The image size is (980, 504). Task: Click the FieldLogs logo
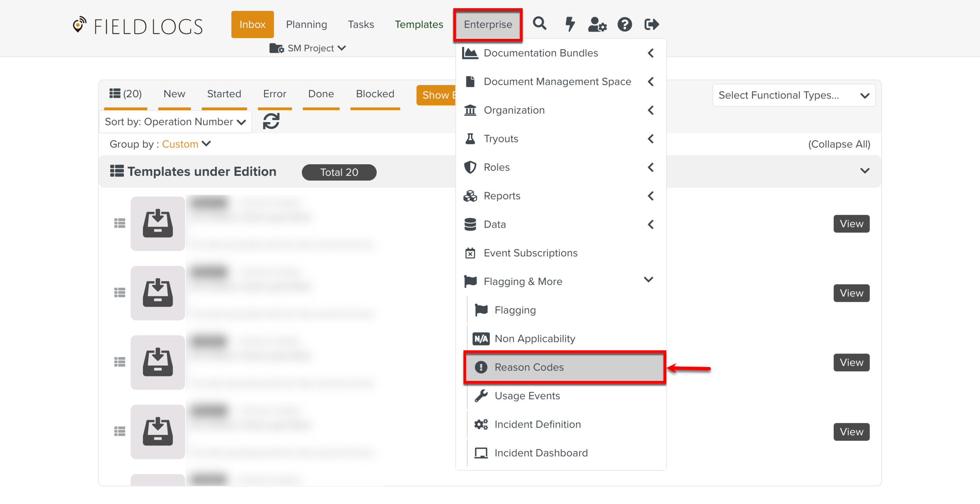(x=138, y=26)
